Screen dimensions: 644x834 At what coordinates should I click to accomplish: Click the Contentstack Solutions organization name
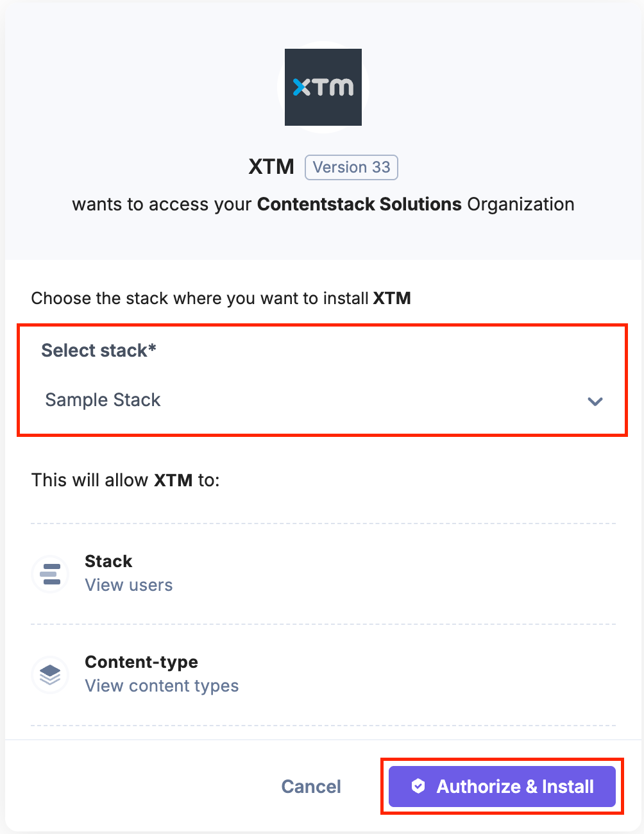359,204
